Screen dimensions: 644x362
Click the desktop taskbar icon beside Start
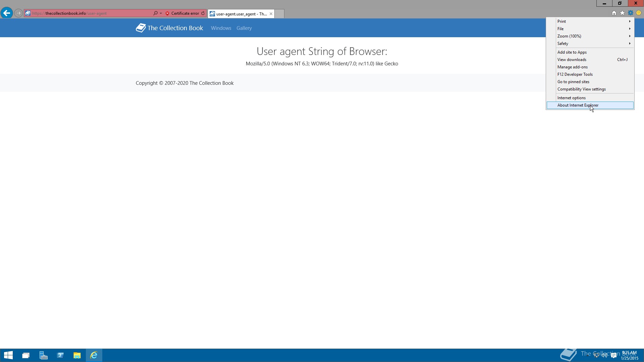tap(26, 355)
